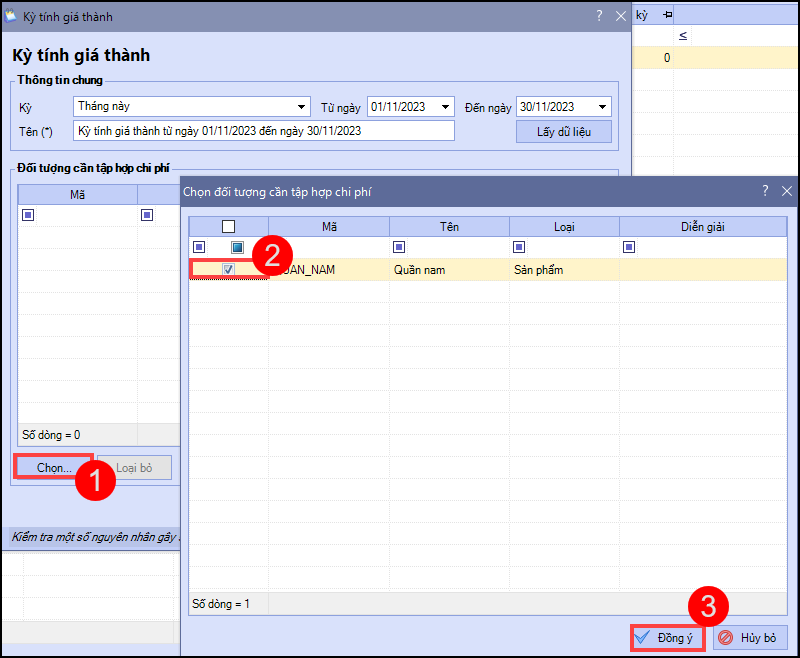Image resolution: width=800 pixels, height=658 pixels.
Task: Click the pin icon beside the kỳ column header
Action: click(667, 15)
